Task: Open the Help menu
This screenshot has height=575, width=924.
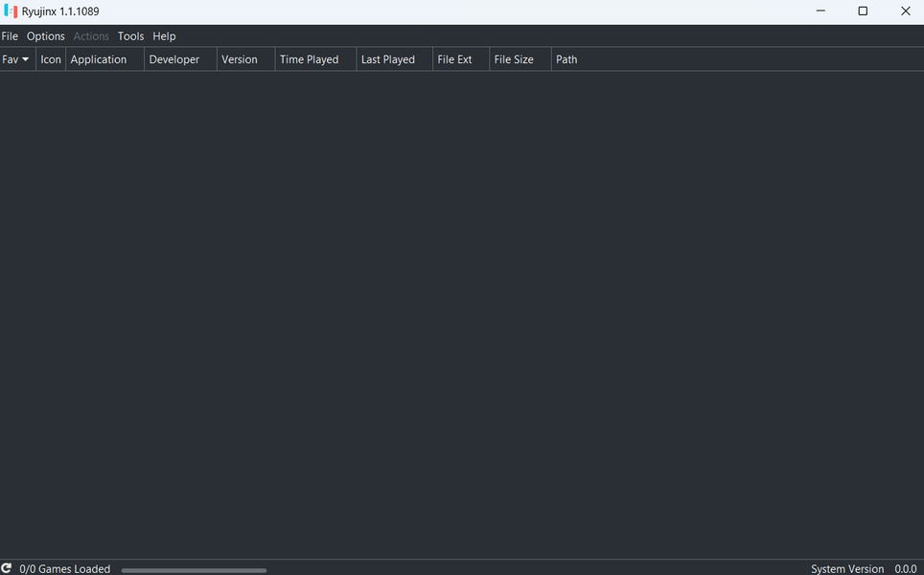Action: point(164,36)
